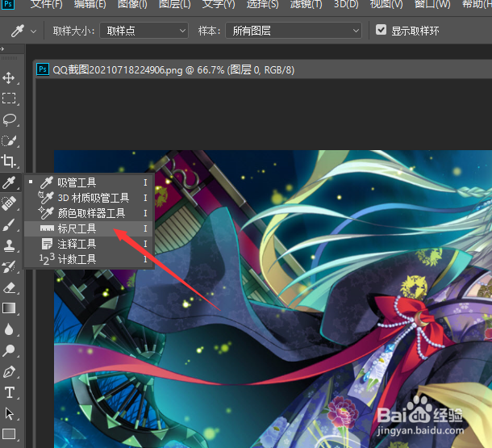
Task: Select the Gradient tool
Action: 9,308
